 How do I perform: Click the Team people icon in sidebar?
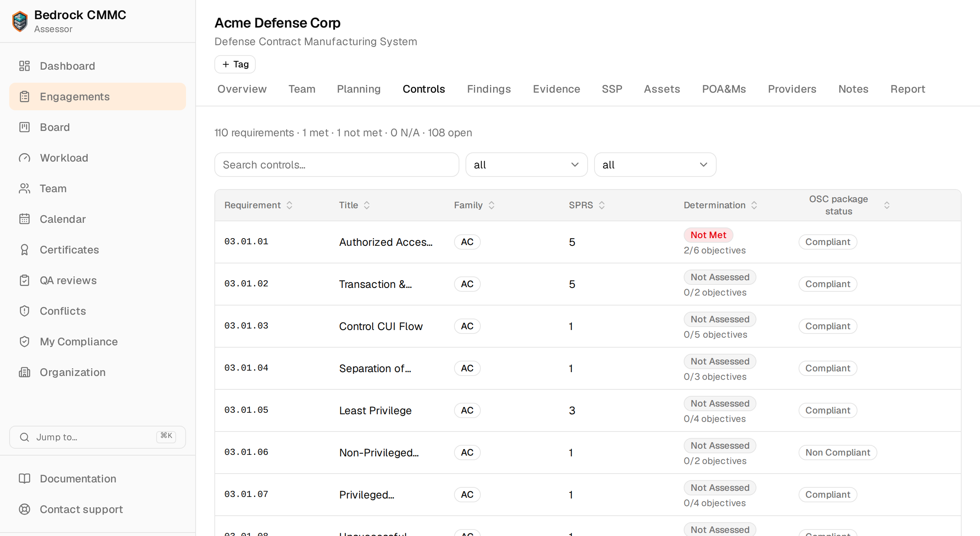coord(24,188)
